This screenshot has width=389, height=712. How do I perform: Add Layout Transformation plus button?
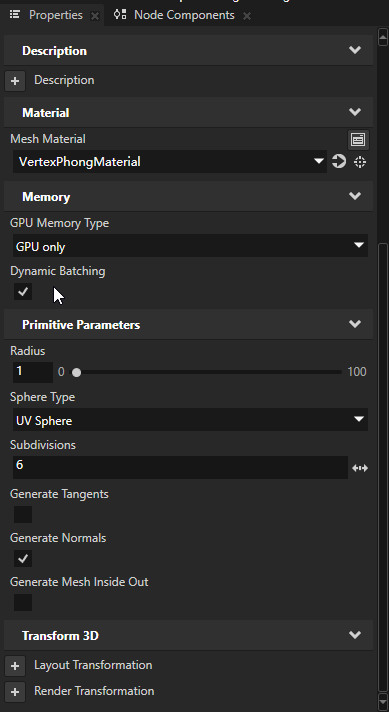click(x=15, y=666)
